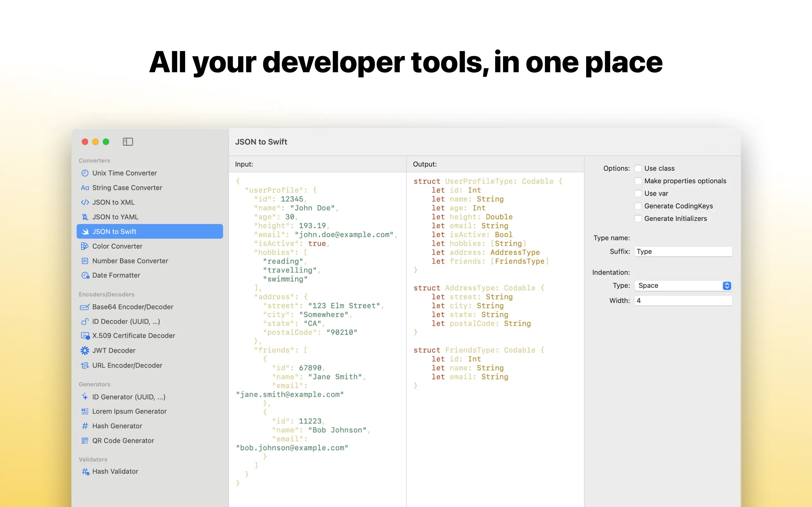This screenshot has height=507, width=812.
Task: Check Make properties optionals
Action: click(x=638, y=181)
